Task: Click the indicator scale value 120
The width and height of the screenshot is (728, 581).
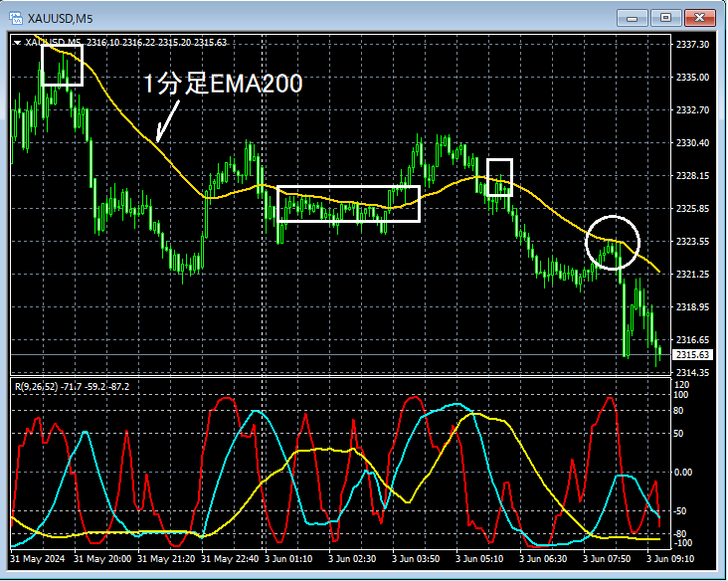Action: point(681,385)
